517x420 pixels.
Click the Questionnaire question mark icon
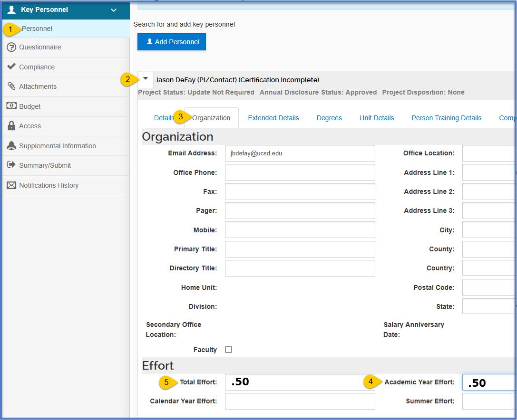click(11, 48)
